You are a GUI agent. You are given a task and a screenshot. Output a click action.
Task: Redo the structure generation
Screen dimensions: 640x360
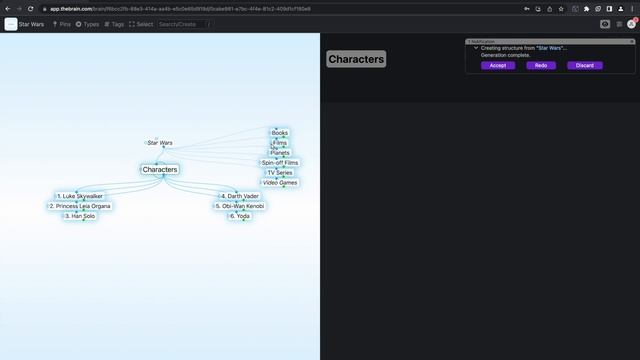tap(541, 65)
